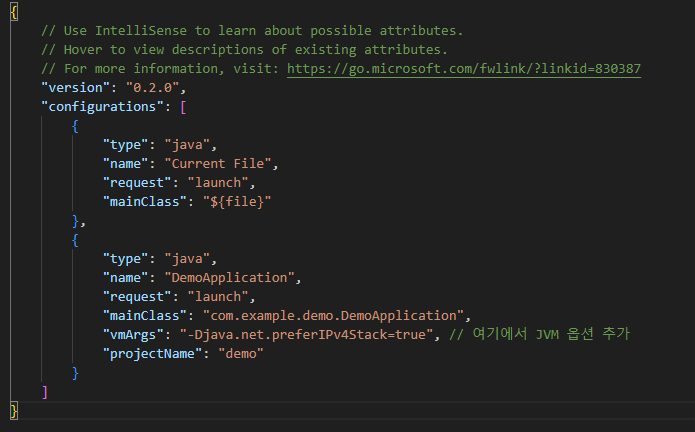Click the yellow opening curly brace at top
This screenshot has height=432, width=695.
pyautogui.click(x=14, y=12)
